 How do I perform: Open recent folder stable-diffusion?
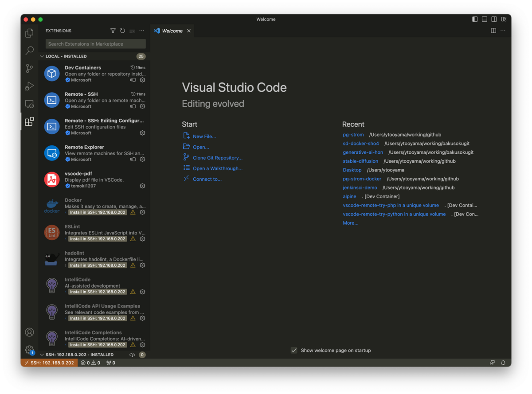(360, 161)
